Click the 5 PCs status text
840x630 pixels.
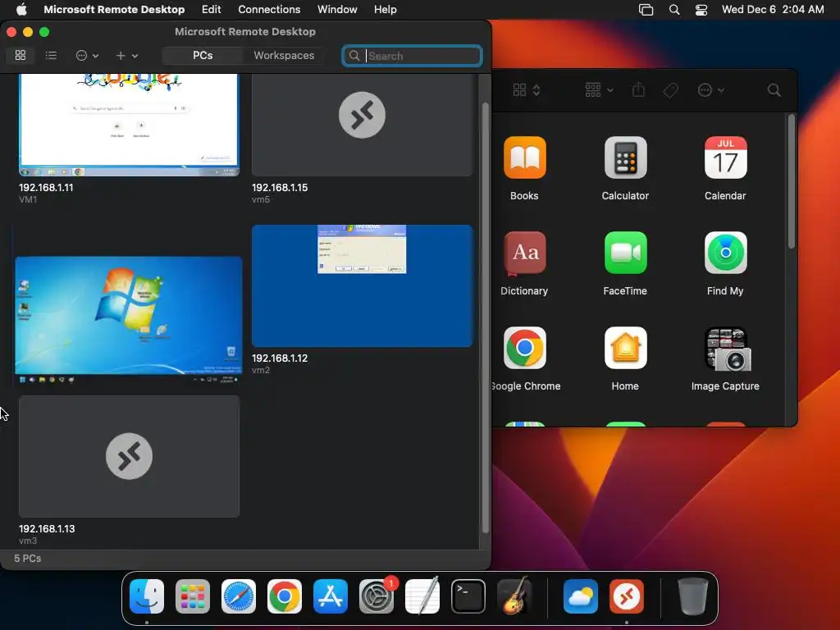point(27,558)
